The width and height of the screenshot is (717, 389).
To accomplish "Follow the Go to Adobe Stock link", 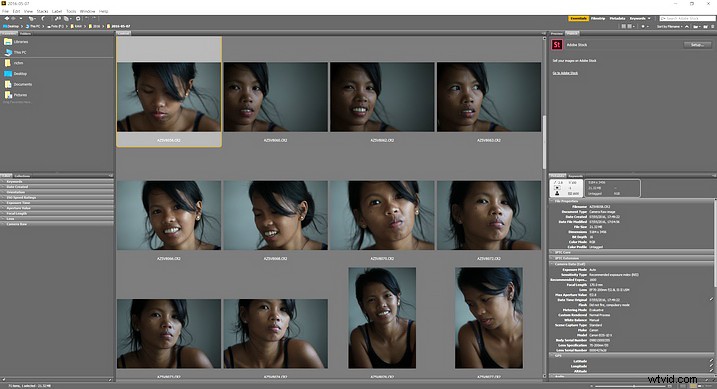I will 565,73.
